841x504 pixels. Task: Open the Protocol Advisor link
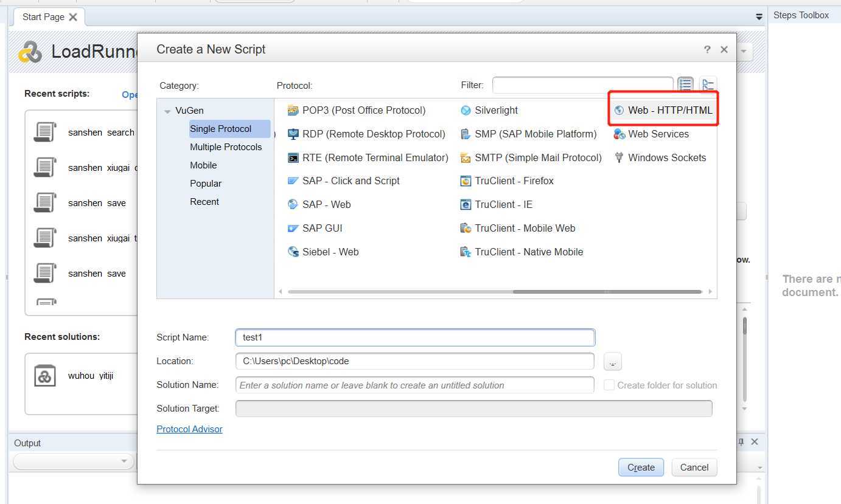coord(189,429)
